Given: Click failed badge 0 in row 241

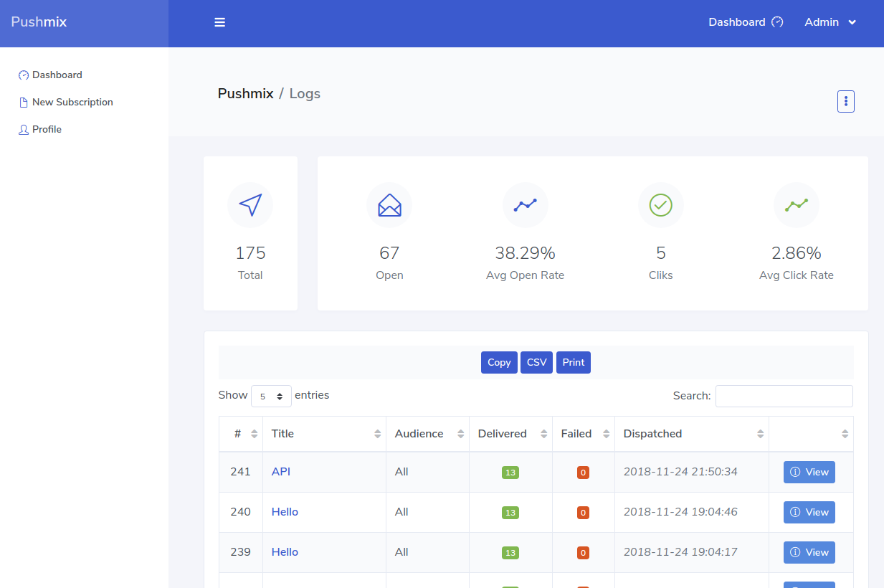Looking at the screenshot, I should 584,473.
